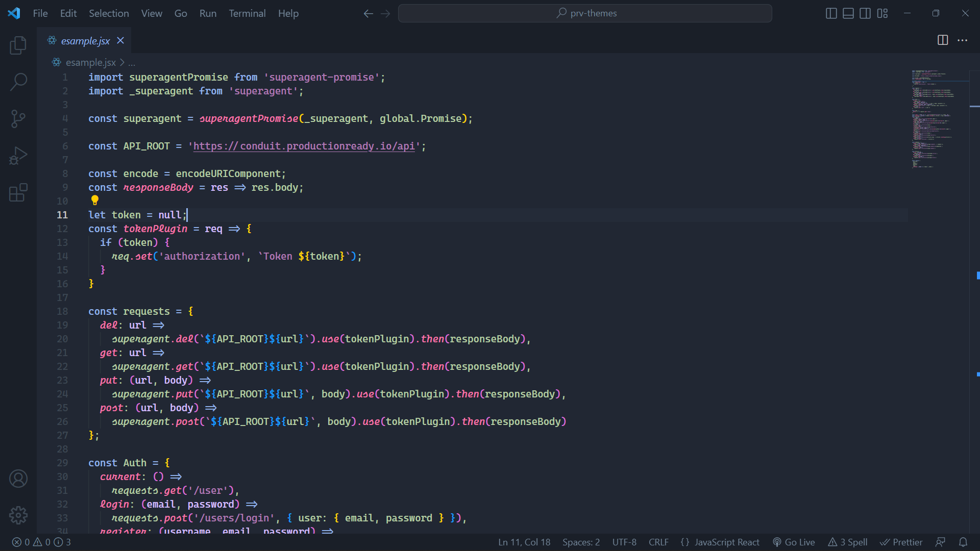This screenshot has height=551, width=980.
Task: Toggle the bottom panel layout button
Action: tap(848, 13)
